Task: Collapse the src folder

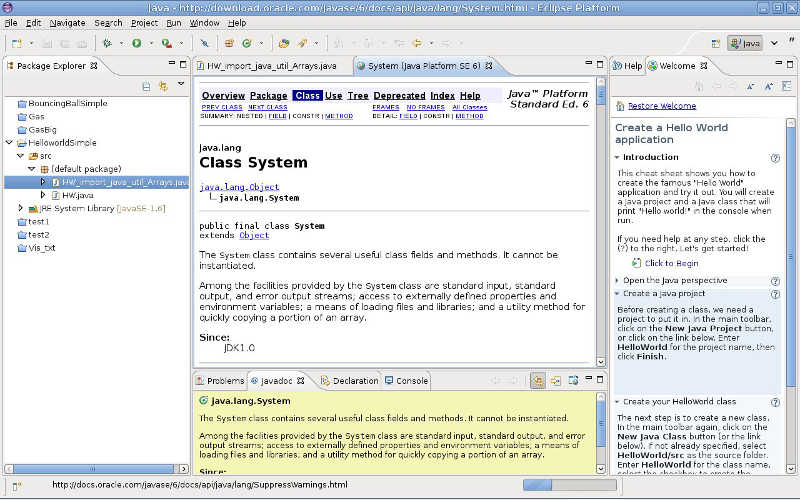Action: (x=20, y=156)
